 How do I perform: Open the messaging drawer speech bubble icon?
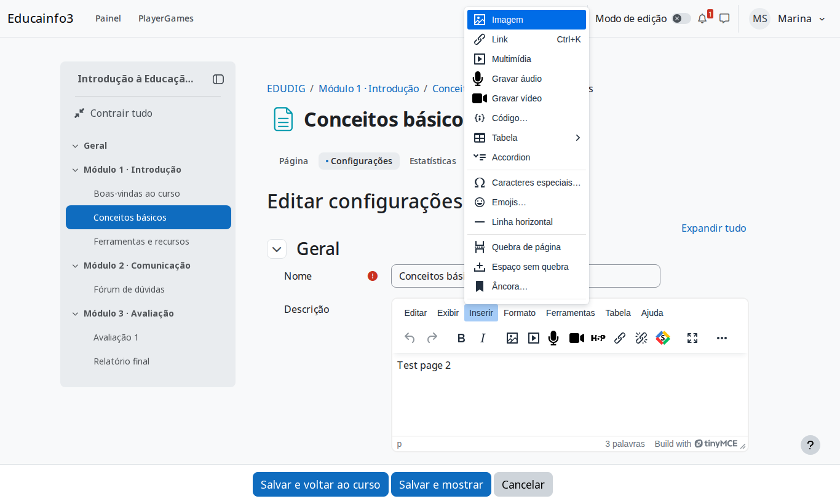point(724,18)
